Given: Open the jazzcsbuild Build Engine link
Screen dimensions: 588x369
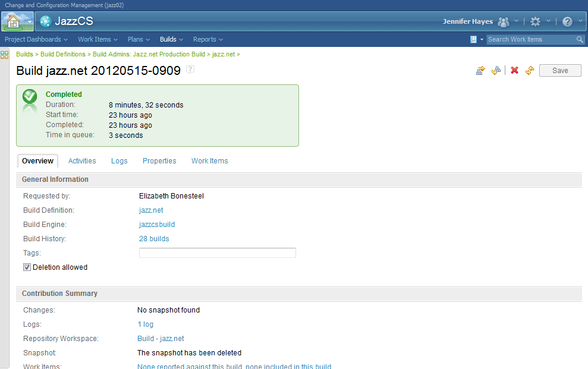Looking at the screenshot, I should point(157,225).
